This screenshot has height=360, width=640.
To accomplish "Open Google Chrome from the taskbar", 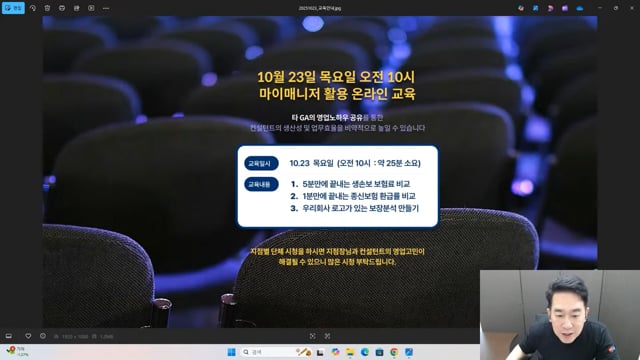I will coord(394,352).
